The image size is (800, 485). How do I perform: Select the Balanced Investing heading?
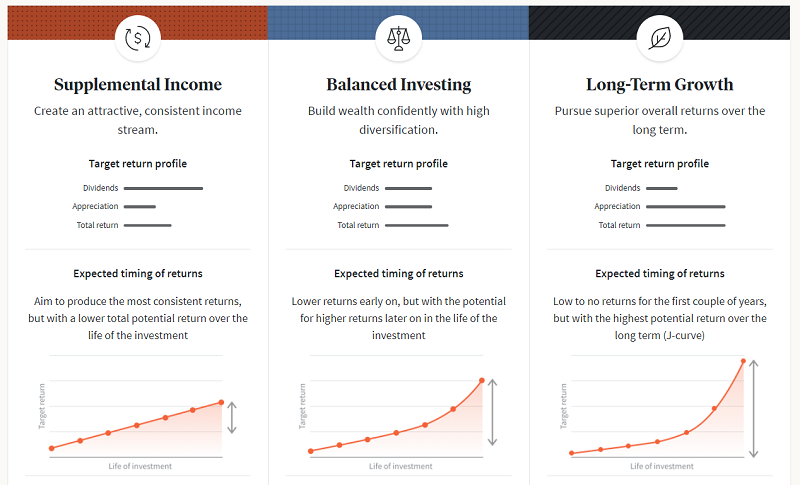[398, 85]
